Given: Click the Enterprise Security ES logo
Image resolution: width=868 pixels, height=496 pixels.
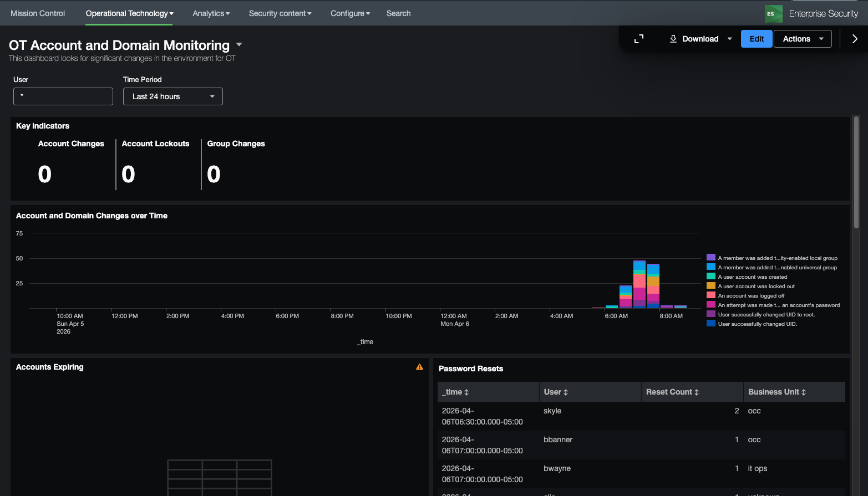Looking at the screenshot, I should pos(773,14).
